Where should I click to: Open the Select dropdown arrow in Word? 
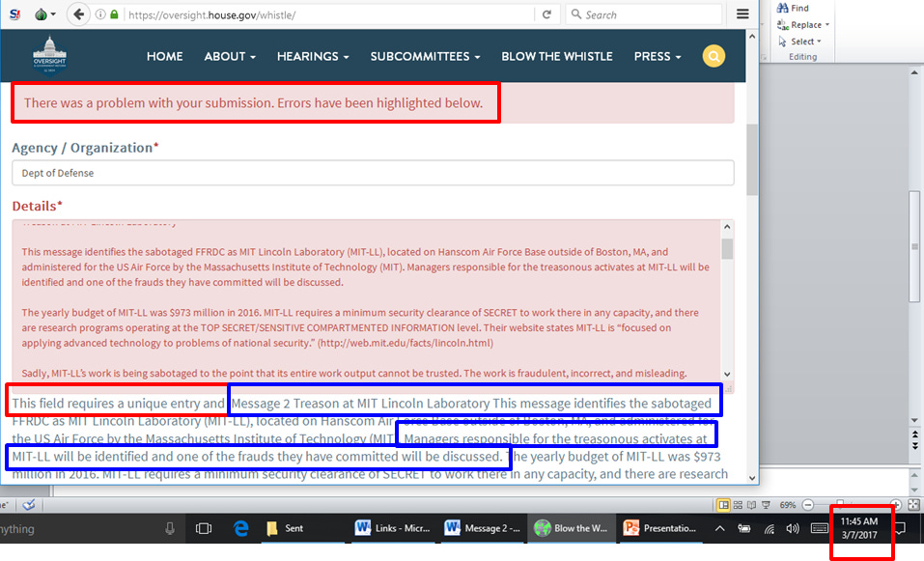819,42
